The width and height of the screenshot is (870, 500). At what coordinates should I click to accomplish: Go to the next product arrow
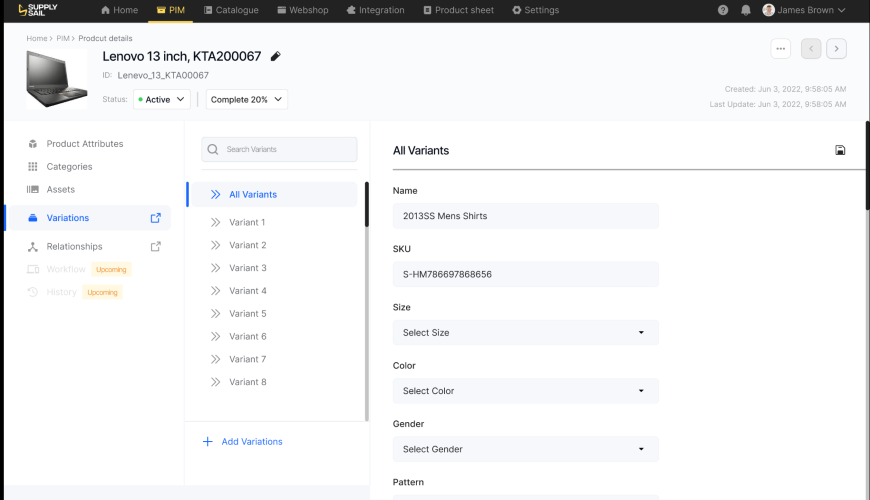tap(836, 49)
